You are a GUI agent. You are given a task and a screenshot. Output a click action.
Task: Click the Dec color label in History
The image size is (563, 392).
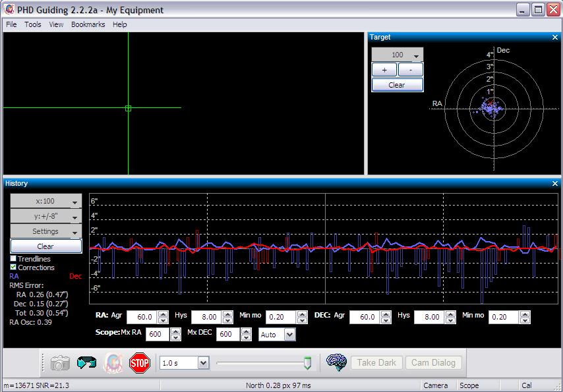point(75,276)
